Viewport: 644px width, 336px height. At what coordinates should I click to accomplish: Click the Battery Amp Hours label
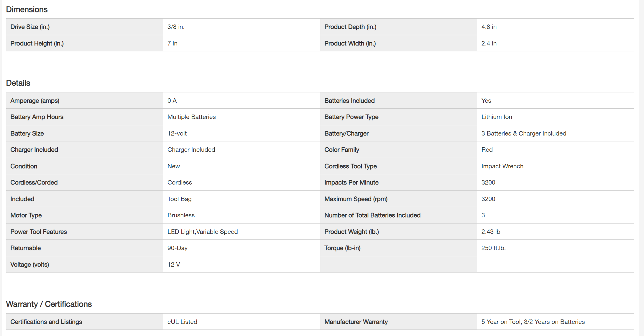[37, 117]
